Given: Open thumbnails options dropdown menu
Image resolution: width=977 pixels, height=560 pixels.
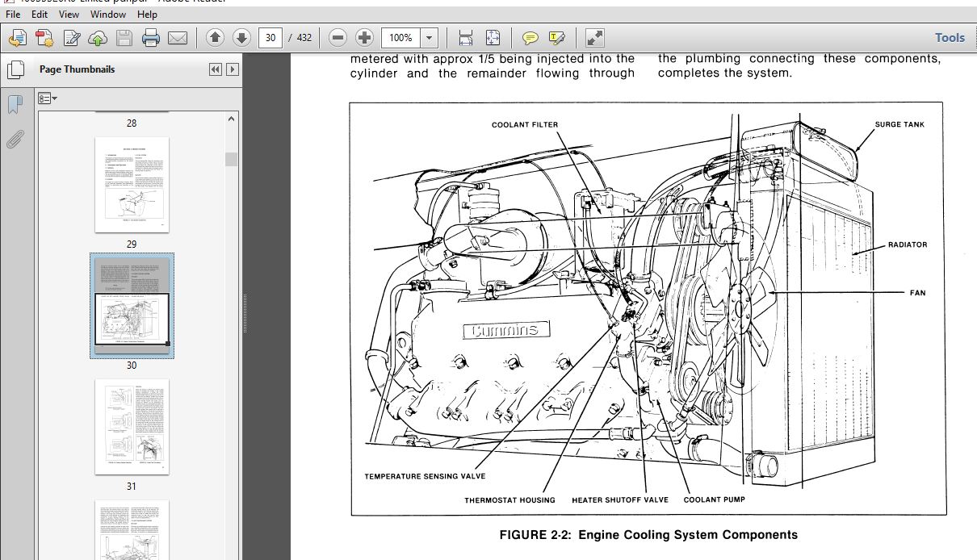Looking at the screenshot, I should tap(48, 98).
